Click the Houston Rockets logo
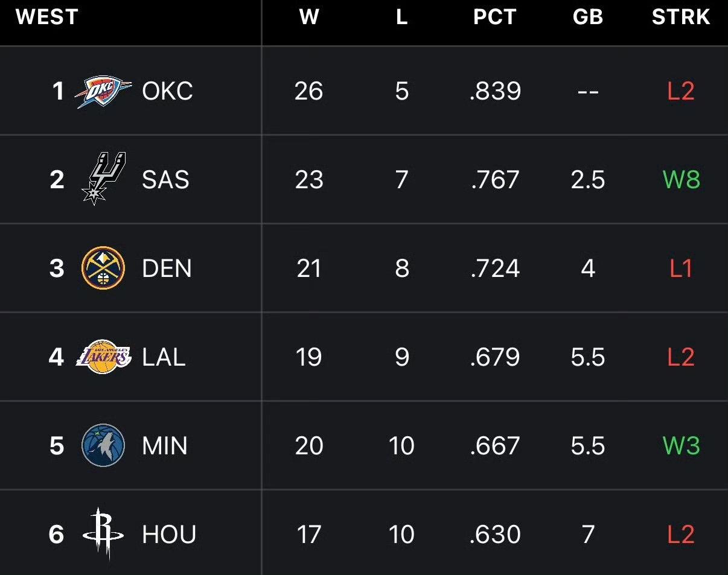 point(103,534)
